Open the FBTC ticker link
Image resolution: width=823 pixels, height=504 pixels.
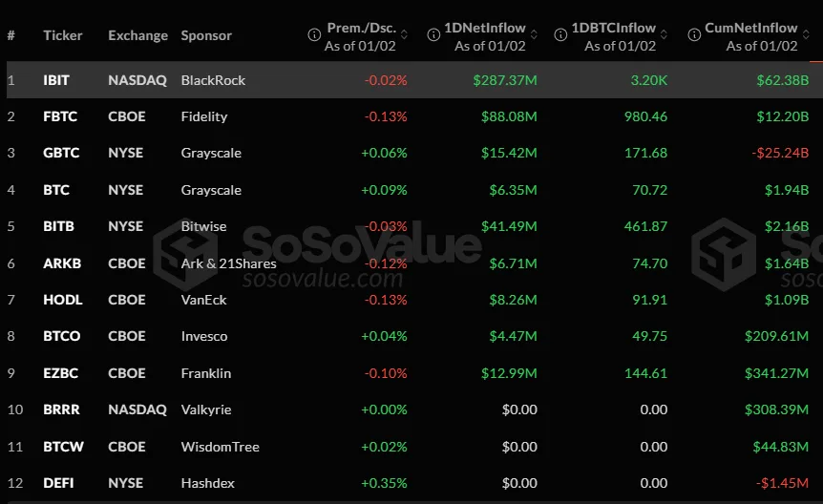[60, 116]
